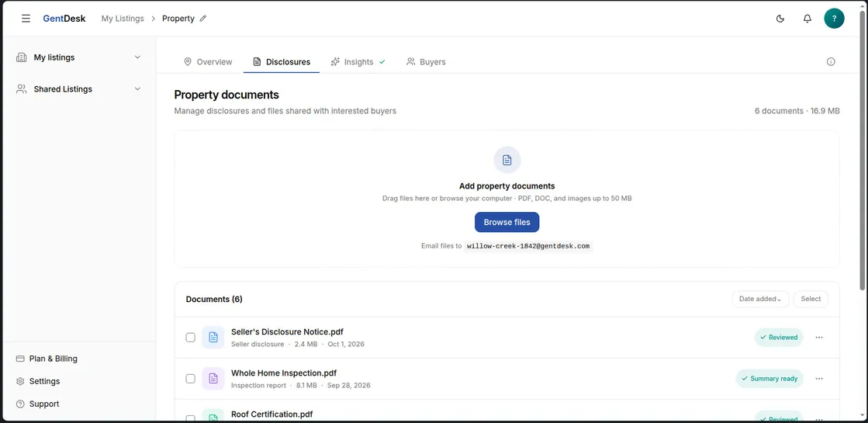Click the blue Seller's Disclosure file icon
The width and height of the screenshot is (868, 423).
213,337
